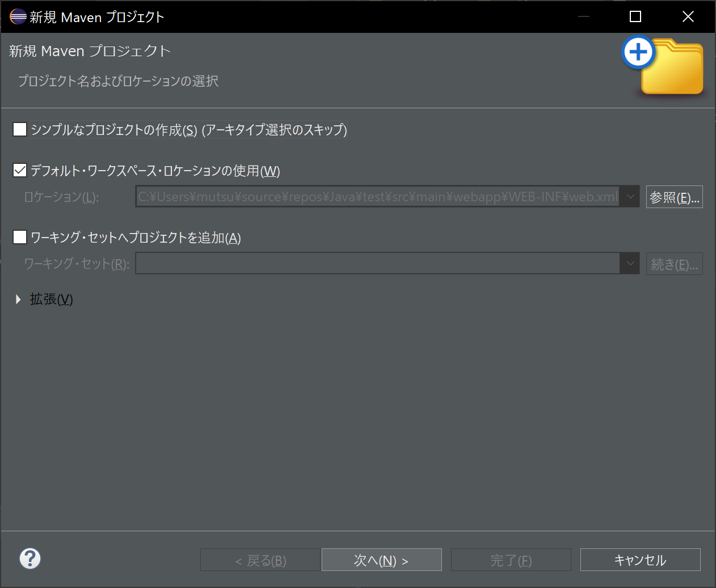The image size is (716, 588).
Task: Click the 新規 Maven プロジェクト heading
Action: click(90, 51)
